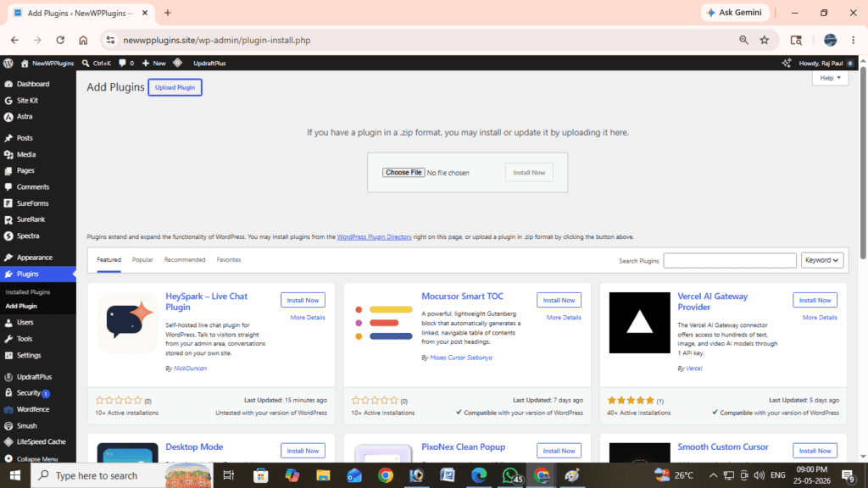This screenshot has width=868, height=488.
Task: Open the WordPress logo menu in admin bar
Action: [8, 63]
